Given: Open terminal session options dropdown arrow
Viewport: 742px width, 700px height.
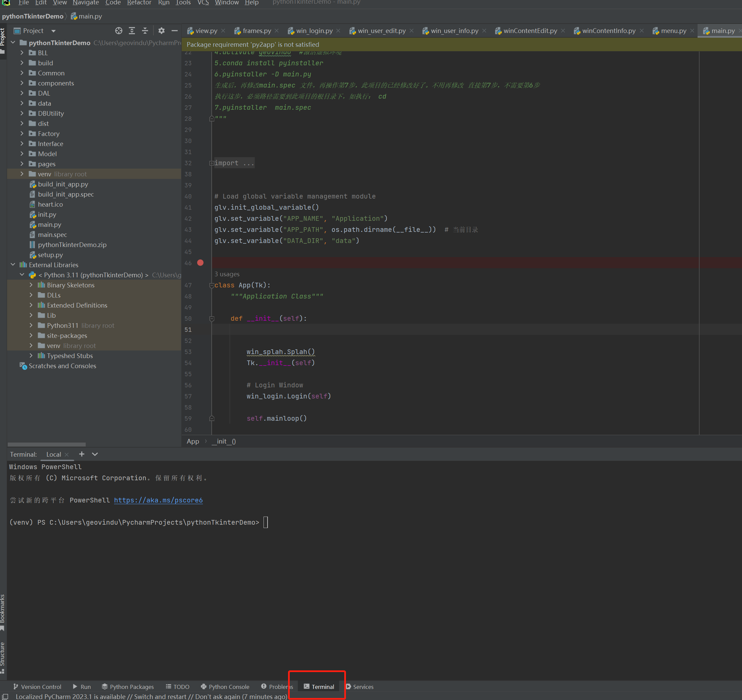Looking at the screenshot, I should pos(95,454).
